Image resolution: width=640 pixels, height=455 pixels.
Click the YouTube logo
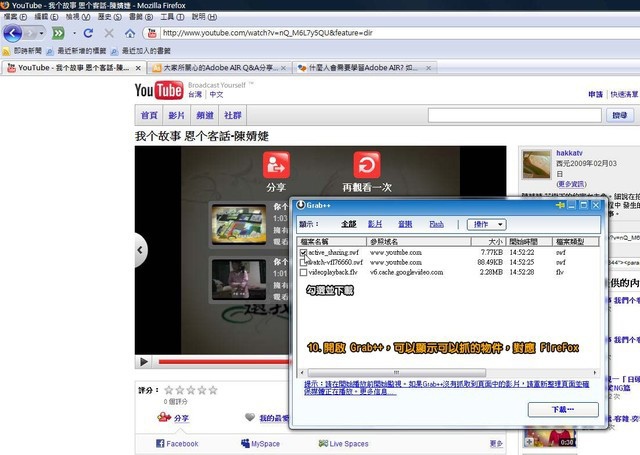pyautogui.click(x=159, y=90)
